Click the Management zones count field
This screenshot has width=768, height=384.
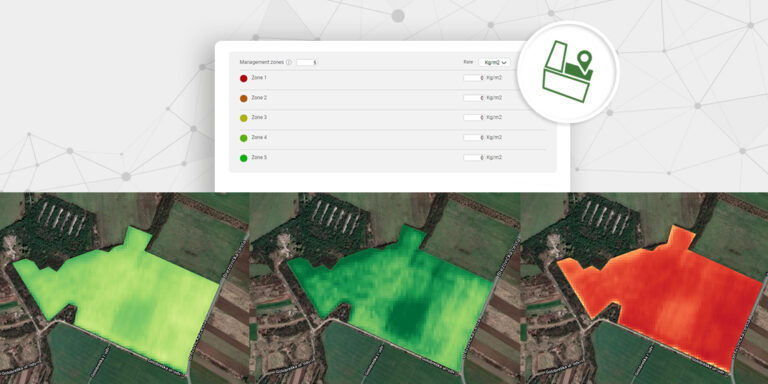coord(306,63)
